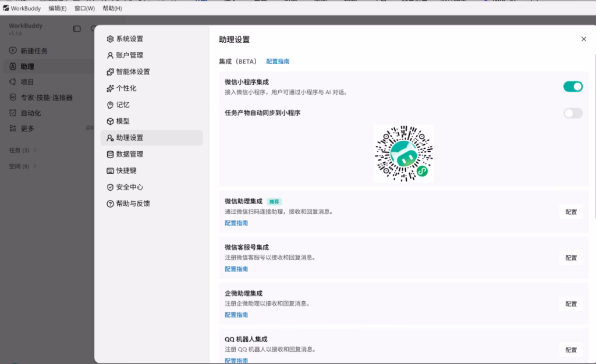Viewport: 596px width, 364px height.
Task: Click 自动化 text in main sidebar
Action: (30, 113)
